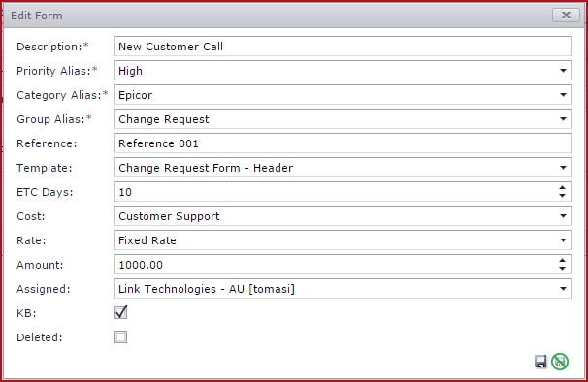Focus the Reference input field
The height and width of the screenshot is (382, 588).
[343, 143]
